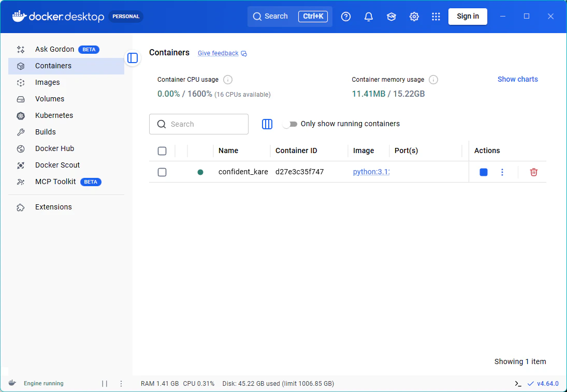Open MCP Toolkit in the sidebar
Screen dimensions: 567x392
[66, 182]
